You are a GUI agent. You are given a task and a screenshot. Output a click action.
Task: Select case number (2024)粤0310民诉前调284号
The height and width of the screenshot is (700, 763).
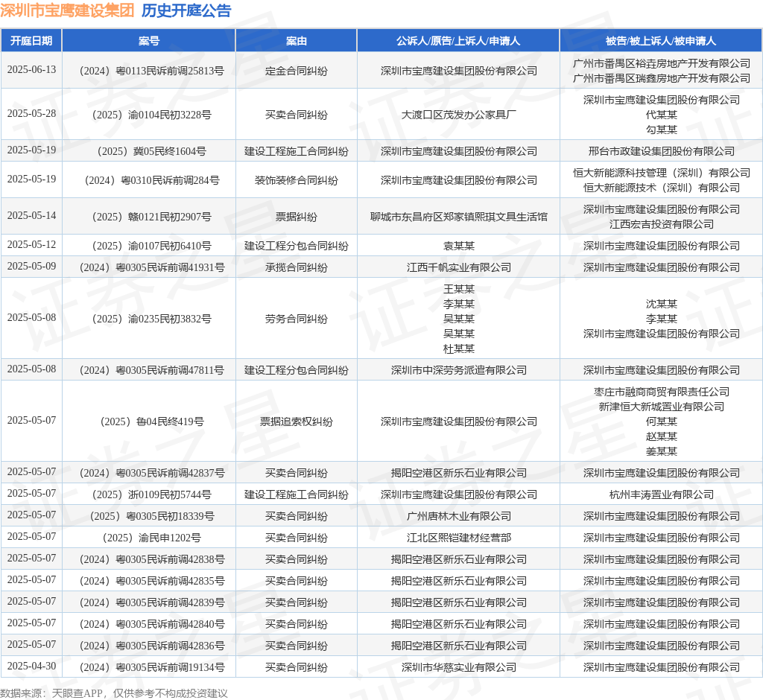pos(152,180)
